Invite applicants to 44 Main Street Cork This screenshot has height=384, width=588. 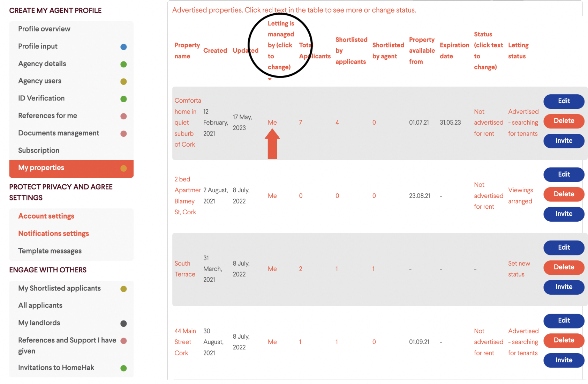[x=564, y=360]
